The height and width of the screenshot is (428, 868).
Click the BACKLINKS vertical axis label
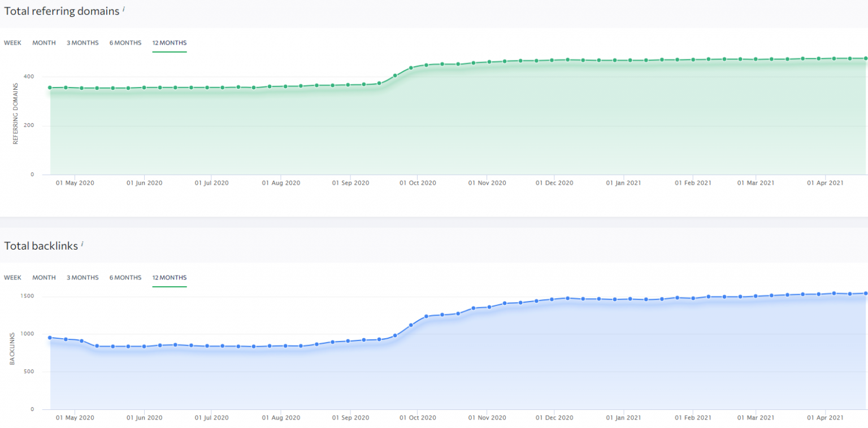coord(12,348)
